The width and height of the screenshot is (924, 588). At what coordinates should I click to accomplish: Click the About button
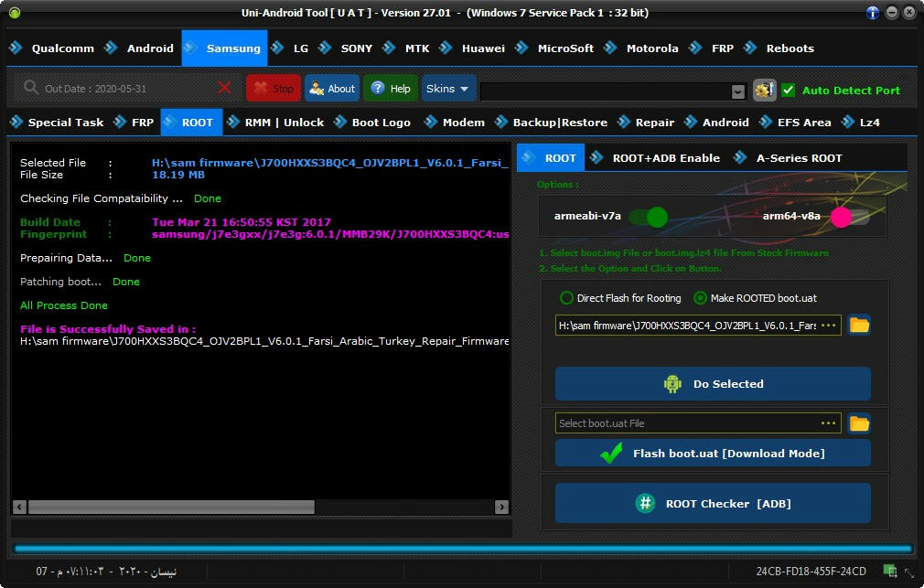[x=332, y=89]
